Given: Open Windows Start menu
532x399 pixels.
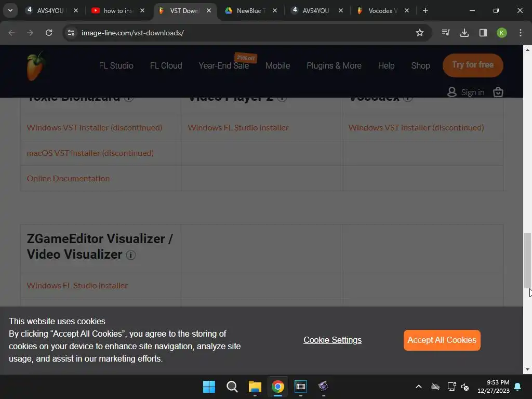Looking at the screenshot, I should [x=209, y=387].
